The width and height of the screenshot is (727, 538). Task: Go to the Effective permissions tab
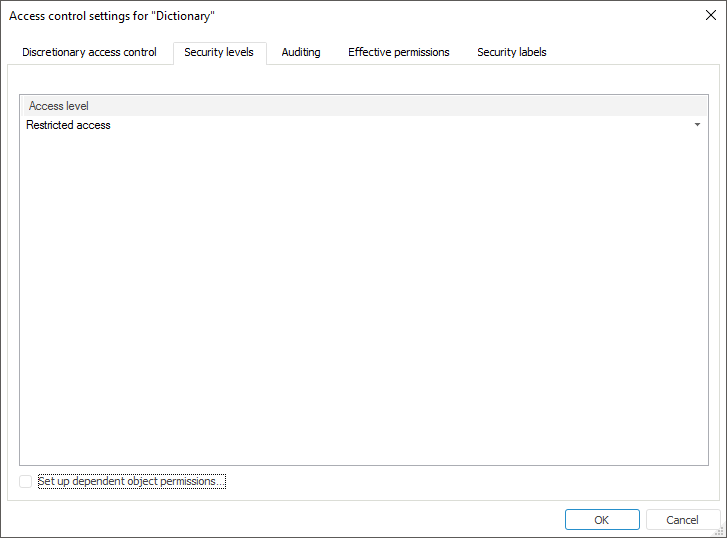398,52
